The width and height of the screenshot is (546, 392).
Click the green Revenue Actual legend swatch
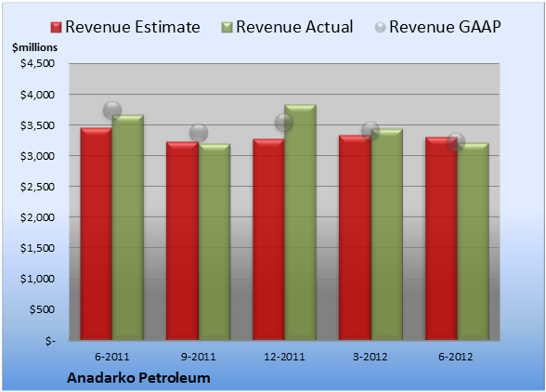(227, 28)
